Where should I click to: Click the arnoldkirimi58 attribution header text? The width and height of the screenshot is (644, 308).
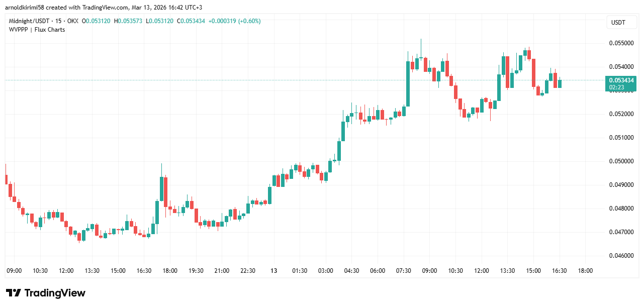24,8
